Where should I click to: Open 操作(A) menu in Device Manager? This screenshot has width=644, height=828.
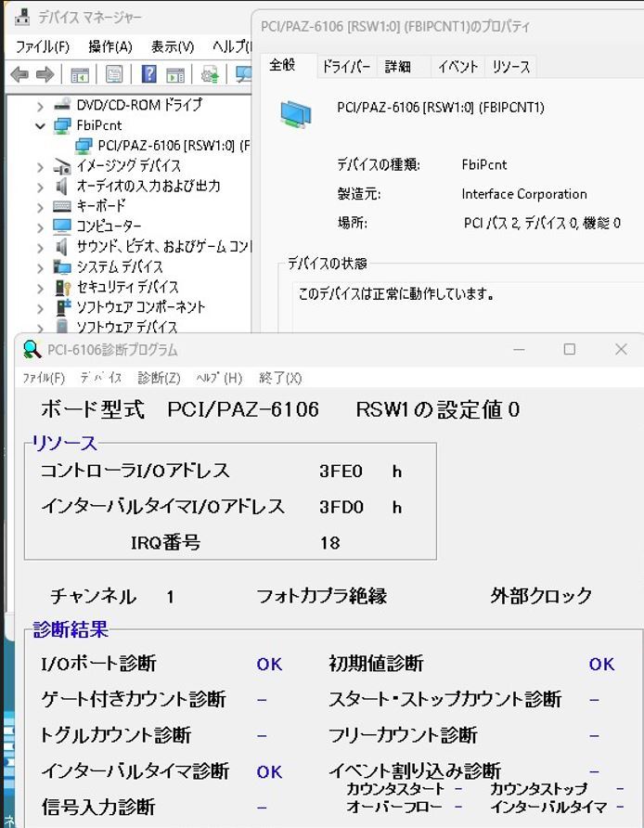click(109, 47)
